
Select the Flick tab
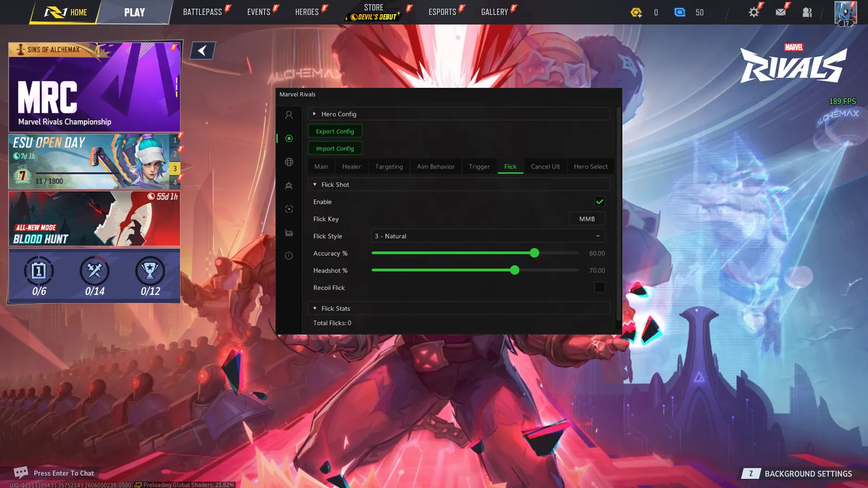[x=510, y=166]
